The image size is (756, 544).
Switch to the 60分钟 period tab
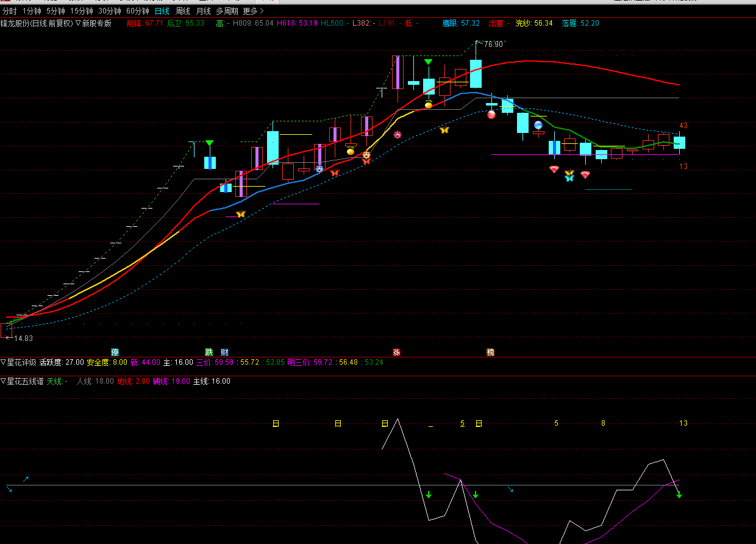[x=137, y=11]
